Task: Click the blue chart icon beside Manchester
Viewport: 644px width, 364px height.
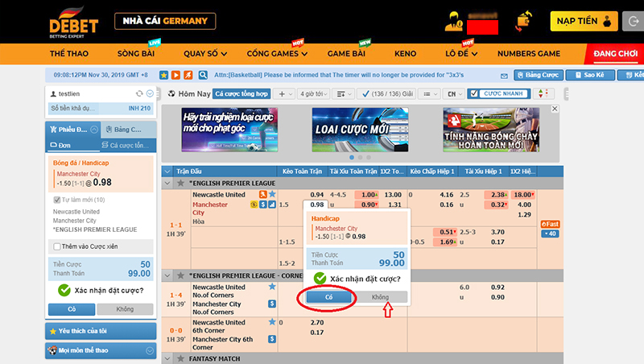Action: [x=272, y=205]
